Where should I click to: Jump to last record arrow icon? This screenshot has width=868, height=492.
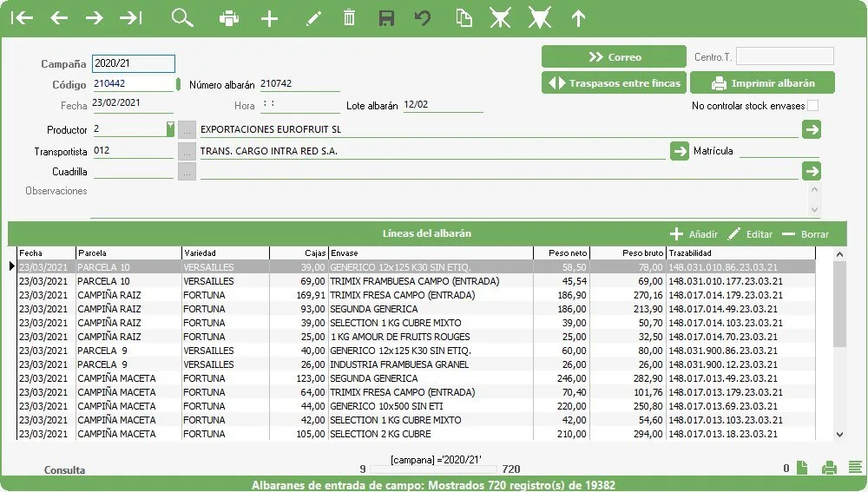pyautogui.click(x=131, y=18)
